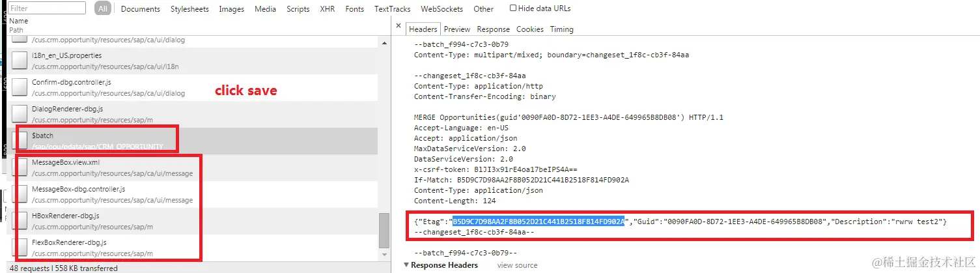This screenshot has height=273, width=980.
Task: Open the Timing tab
Action: tap(562, 29)
